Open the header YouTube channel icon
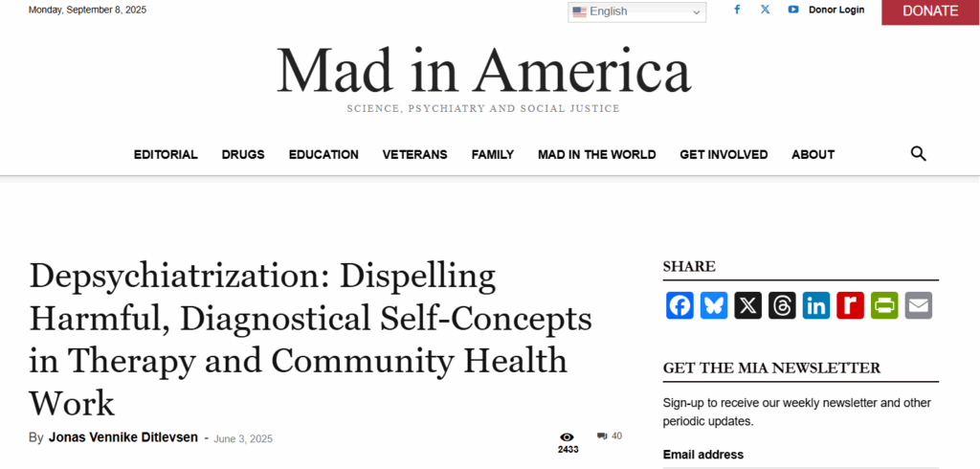Viewport: 980px width, 469px height. pos(793,10)
